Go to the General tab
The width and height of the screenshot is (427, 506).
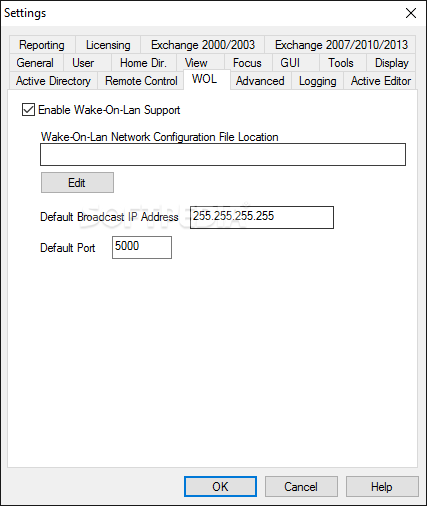[35, 63]
